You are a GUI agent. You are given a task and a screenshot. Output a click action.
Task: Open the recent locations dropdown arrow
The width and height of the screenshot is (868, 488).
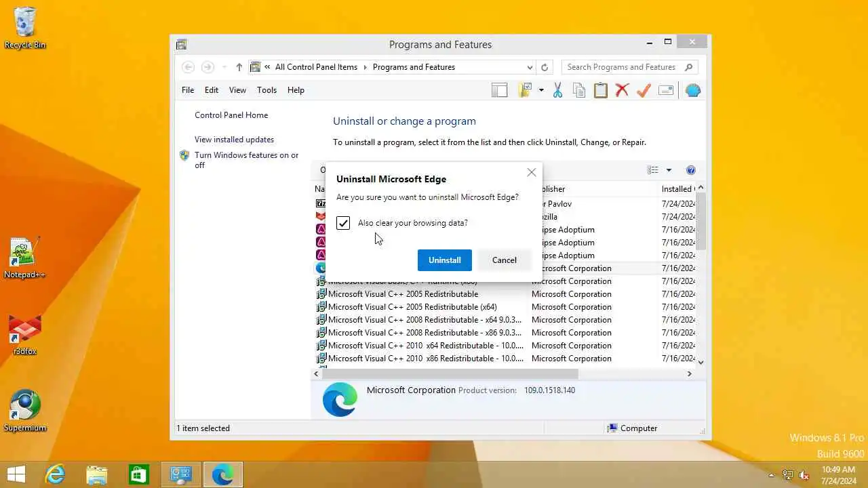pyautogui.click(x=224, y=67)
